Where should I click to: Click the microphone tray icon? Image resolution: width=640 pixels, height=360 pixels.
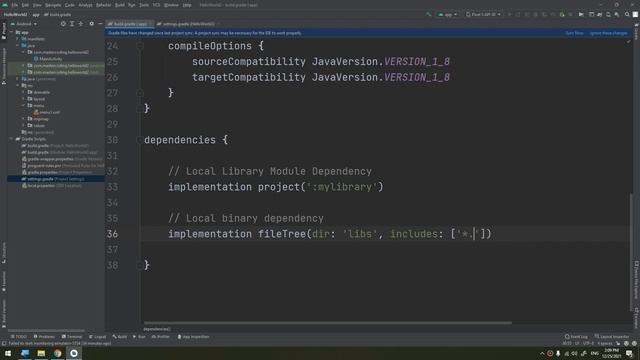pos(558,353)
